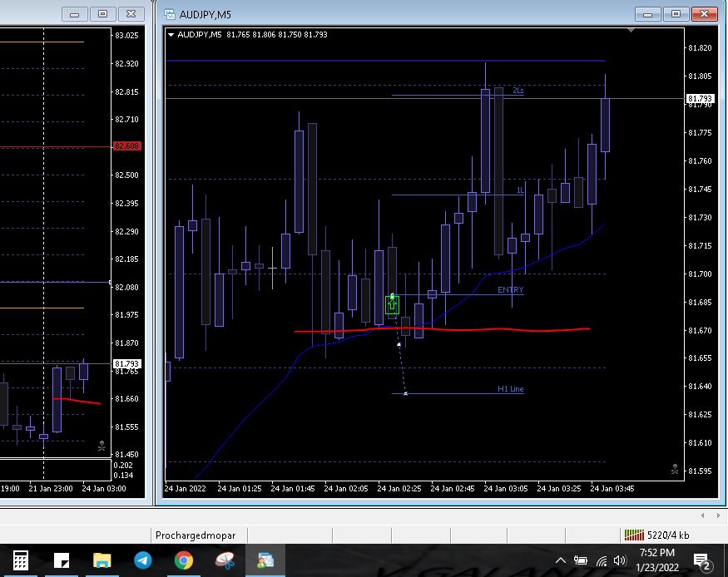Click the 24 Jan 03:45 time label
This screenshot has height=577, width=728.
coord(612,488)
